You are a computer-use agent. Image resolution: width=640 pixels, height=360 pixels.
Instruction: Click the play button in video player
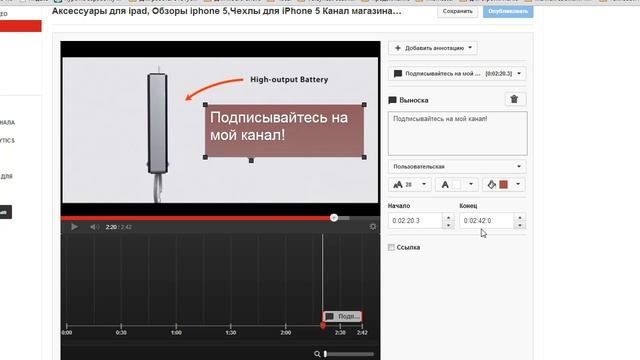74,227
